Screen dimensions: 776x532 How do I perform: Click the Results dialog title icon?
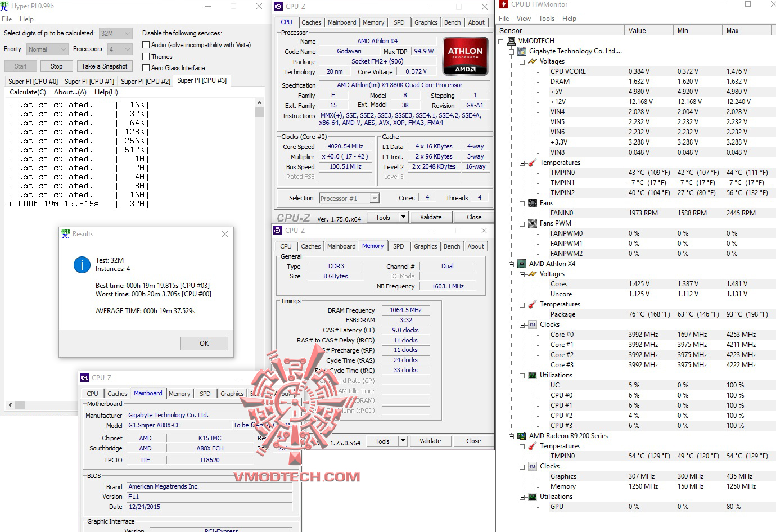65,234
